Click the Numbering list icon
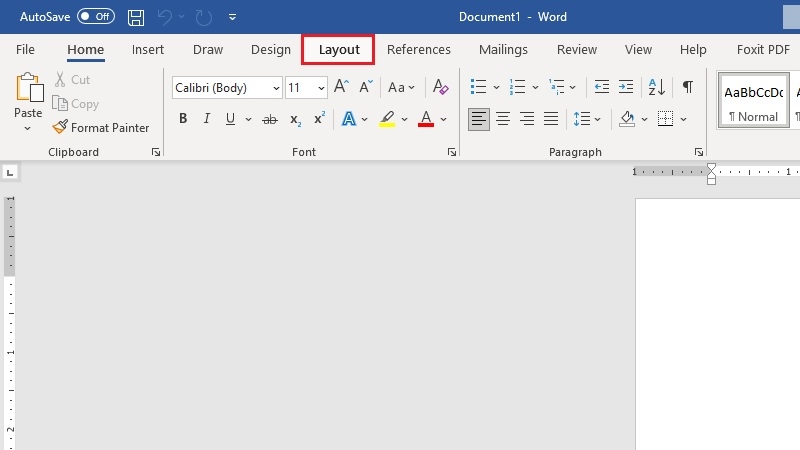The width and height of the screenshot is (800, 450). click(517, 87)
